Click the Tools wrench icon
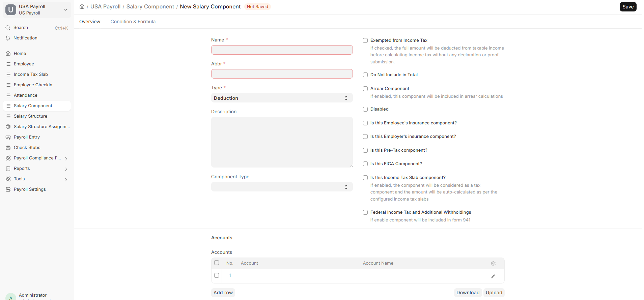 point(8,179)
